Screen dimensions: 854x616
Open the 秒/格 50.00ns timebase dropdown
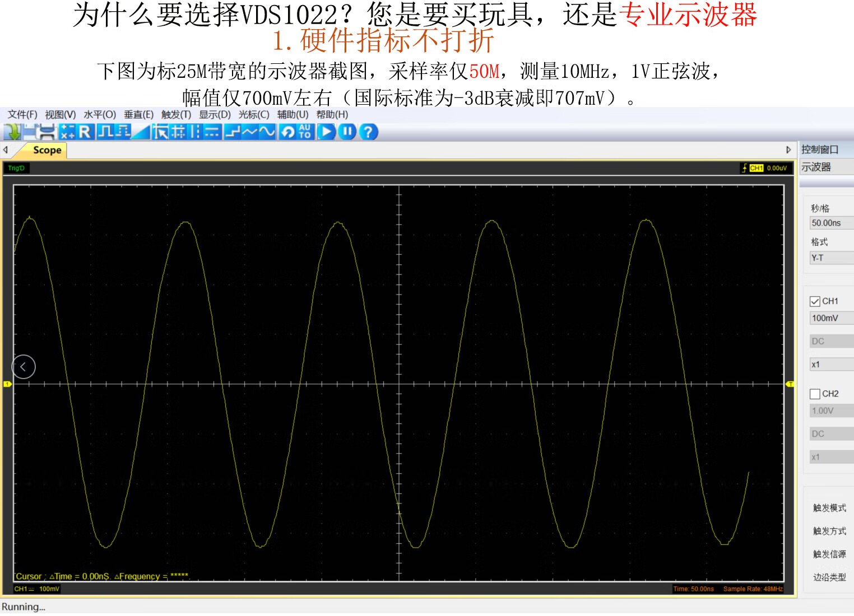pyautogui.click(x=832, y=223)
